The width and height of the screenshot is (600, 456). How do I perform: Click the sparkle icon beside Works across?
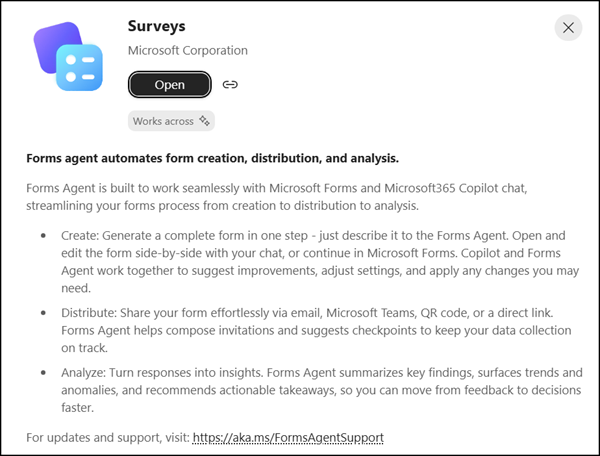204,121
